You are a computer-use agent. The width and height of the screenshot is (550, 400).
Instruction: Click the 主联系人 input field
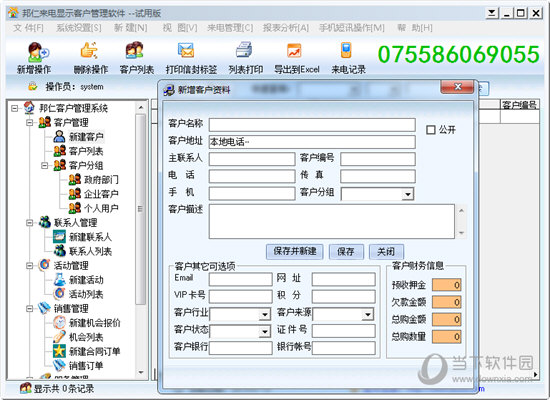coord(252,159)
